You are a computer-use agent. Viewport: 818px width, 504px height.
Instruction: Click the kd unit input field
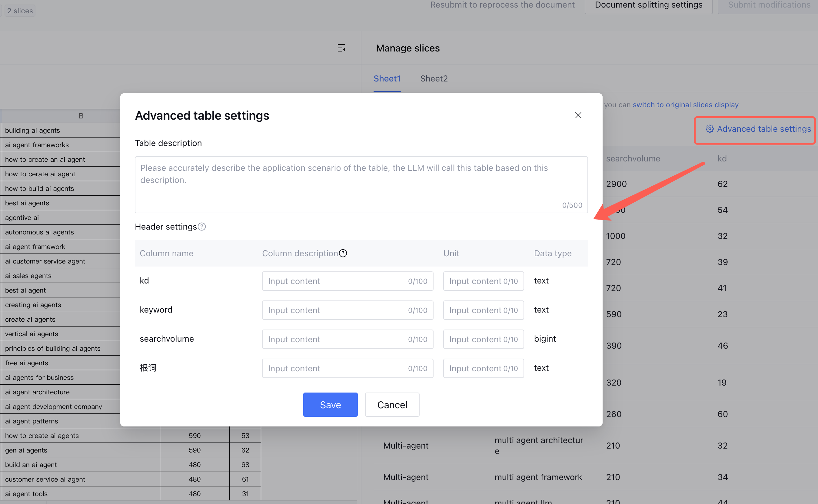(x=483, y=281)
